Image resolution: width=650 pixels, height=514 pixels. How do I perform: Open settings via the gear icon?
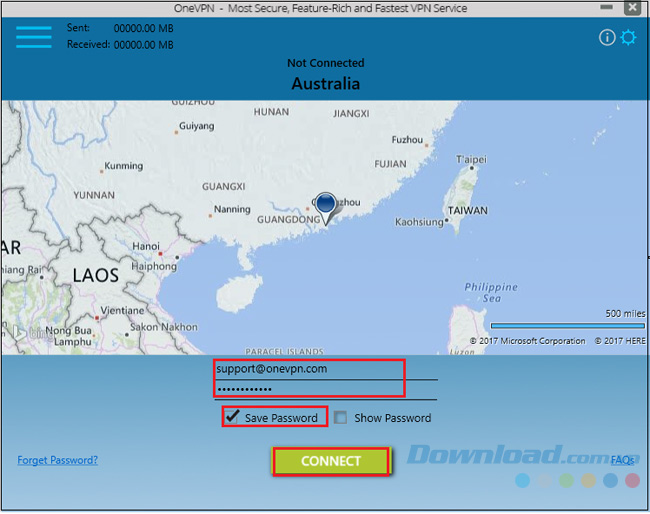click(x=628, y=38)
